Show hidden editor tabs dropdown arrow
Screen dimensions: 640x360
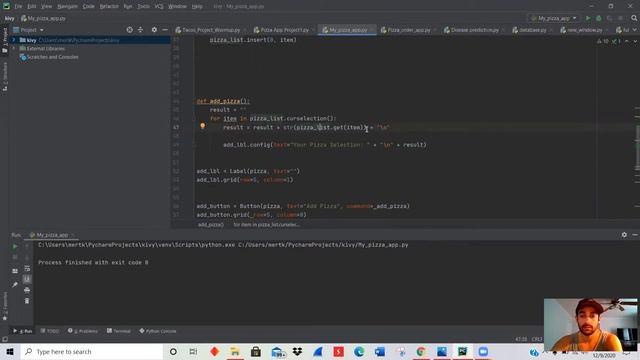pos(635,30)
